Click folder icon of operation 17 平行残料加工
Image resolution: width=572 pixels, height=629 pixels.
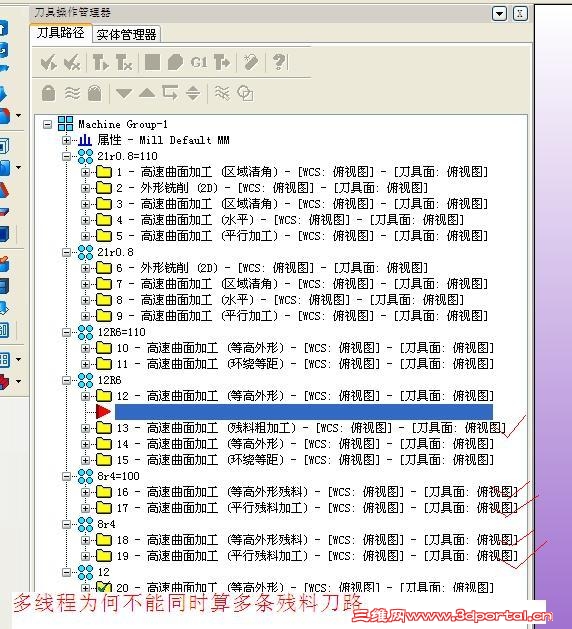coord(104,508)
